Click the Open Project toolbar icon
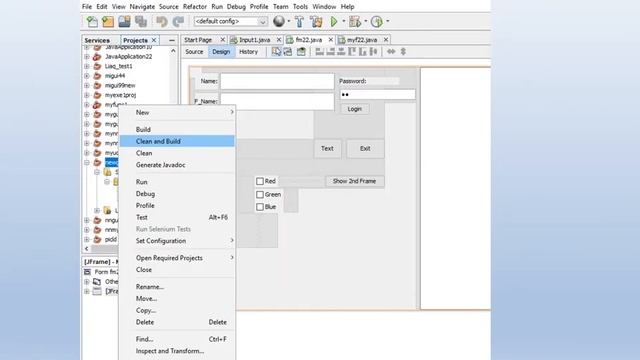Viewport: 640px width, 360px height. pos(124,21)
